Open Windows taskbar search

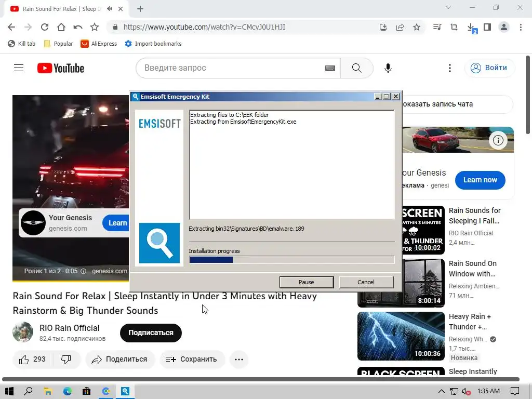pos(29,391)
